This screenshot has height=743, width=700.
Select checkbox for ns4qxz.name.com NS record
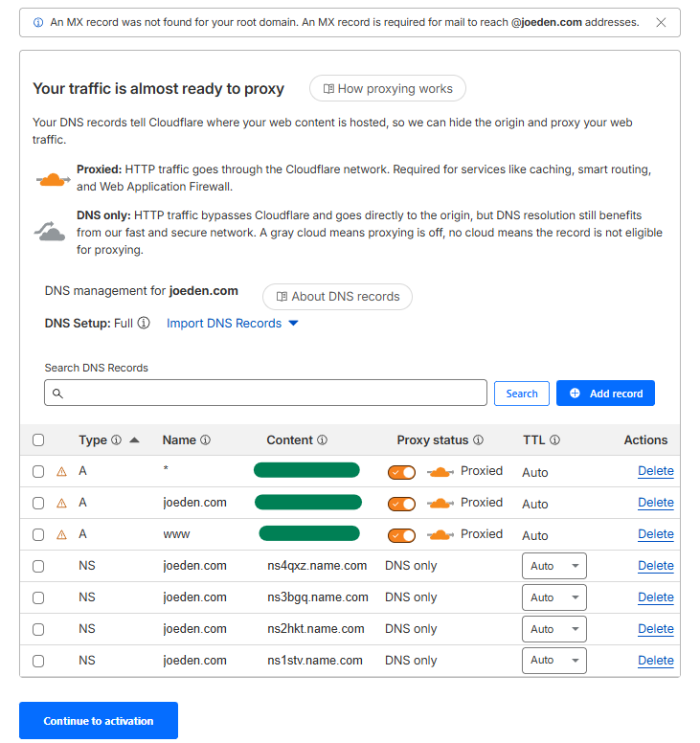[38, 566]
